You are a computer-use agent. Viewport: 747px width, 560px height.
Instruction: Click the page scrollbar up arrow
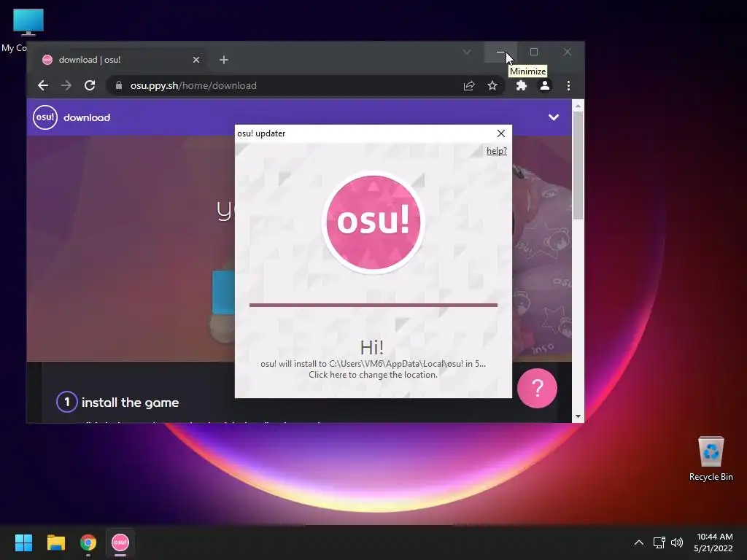coord(578,106)
